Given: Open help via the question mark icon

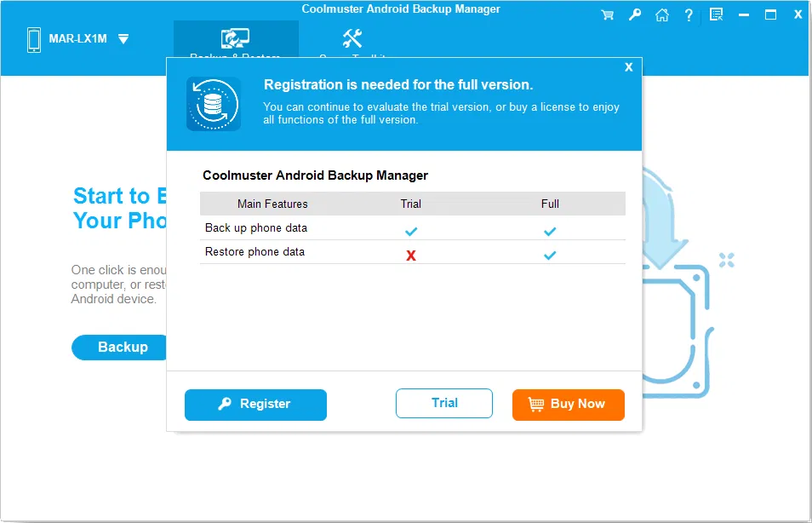Looking at the screenshot, I should [x=689, y=14].
